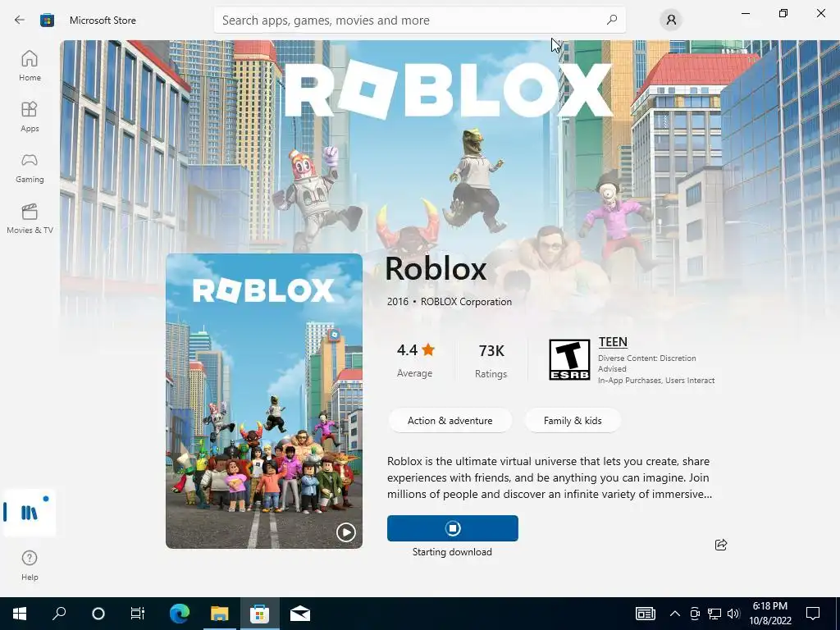840x630 pixels.
Task: Launch Microsoft Edge from taskbar
Action: click(x=180, y=614)
